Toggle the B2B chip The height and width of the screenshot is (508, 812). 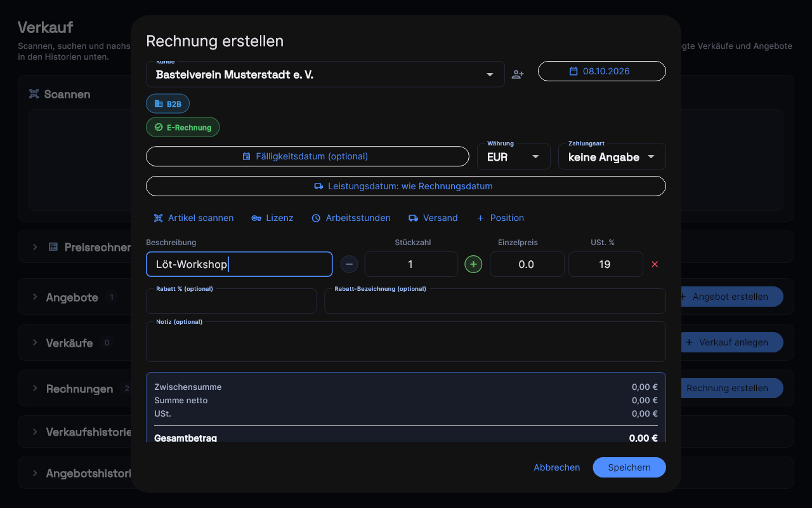167,104
